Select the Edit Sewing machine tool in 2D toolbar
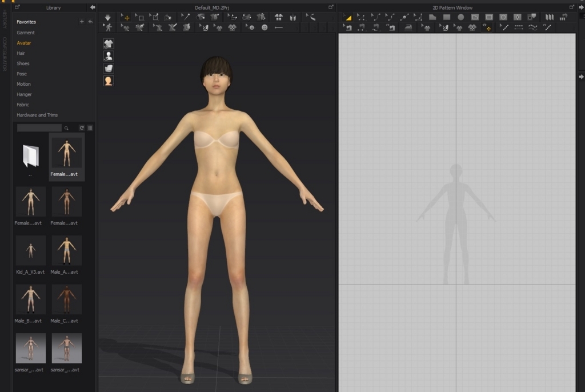Screen dimensions: 585x392 tap(347, 27)
